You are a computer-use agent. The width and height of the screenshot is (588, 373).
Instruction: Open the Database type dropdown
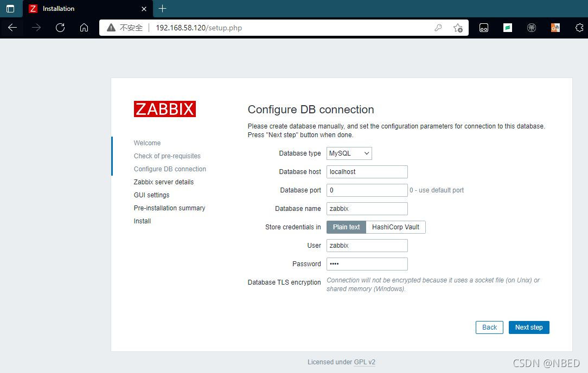tap(349, 153)
